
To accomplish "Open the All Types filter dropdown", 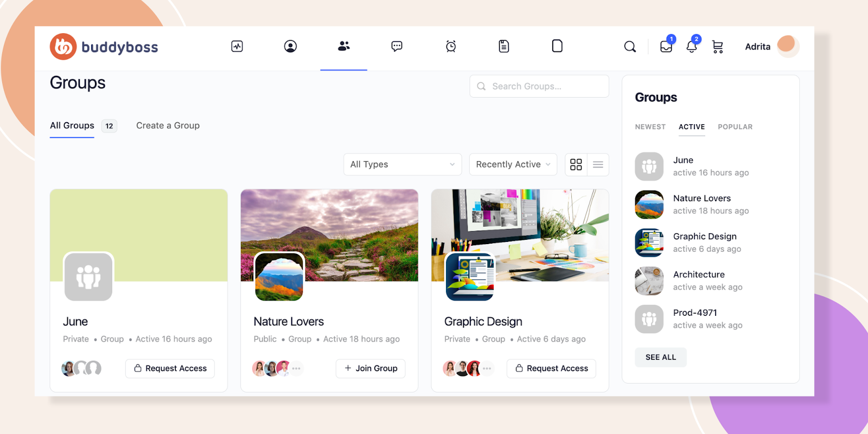I will [x=403, y=164].
